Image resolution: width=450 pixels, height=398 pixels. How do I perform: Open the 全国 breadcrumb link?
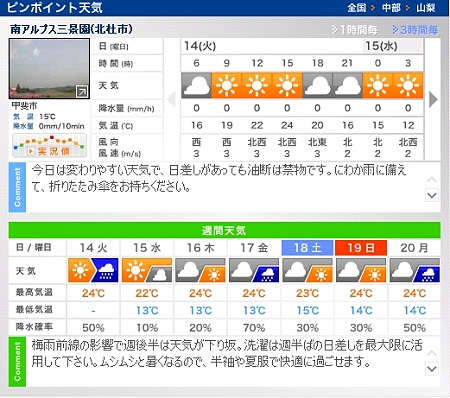[x=356, y=8]
